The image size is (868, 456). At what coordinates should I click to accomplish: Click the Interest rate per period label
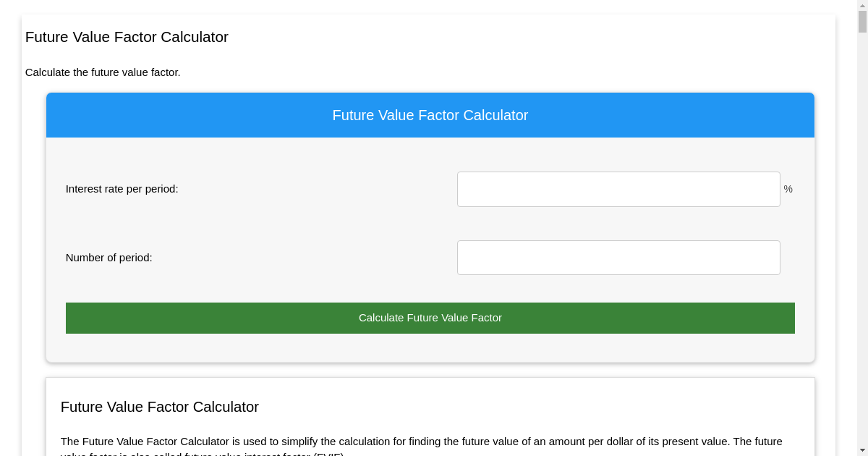pos(121,189)
